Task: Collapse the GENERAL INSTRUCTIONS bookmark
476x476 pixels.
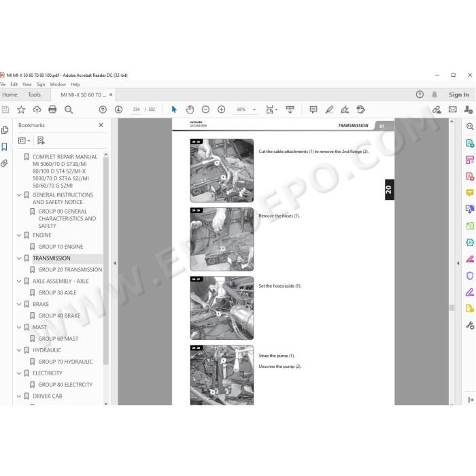Action: coord(19,195)
